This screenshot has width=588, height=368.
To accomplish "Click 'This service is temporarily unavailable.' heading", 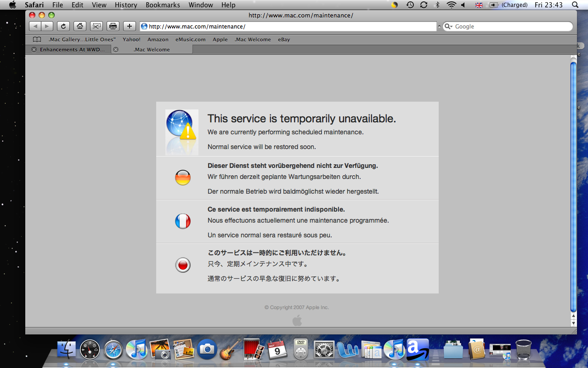I will click(x=302, y=119).
